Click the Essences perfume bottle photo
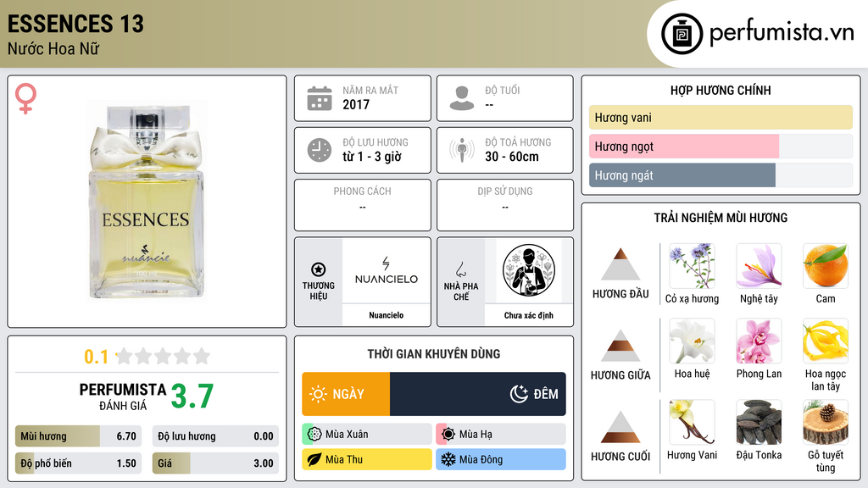Viewport: 868px width, 488px height. (146, 202)
